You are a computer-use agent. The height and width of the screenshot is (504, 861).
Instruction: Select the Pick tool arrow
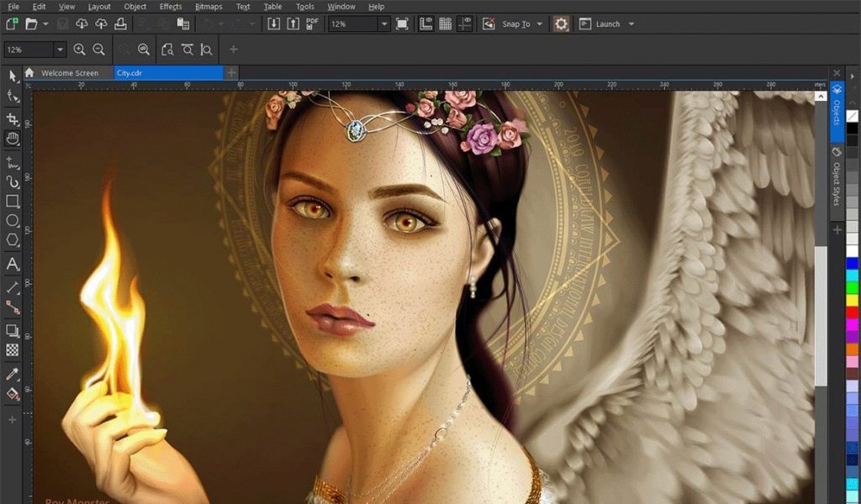pos(12,76)
